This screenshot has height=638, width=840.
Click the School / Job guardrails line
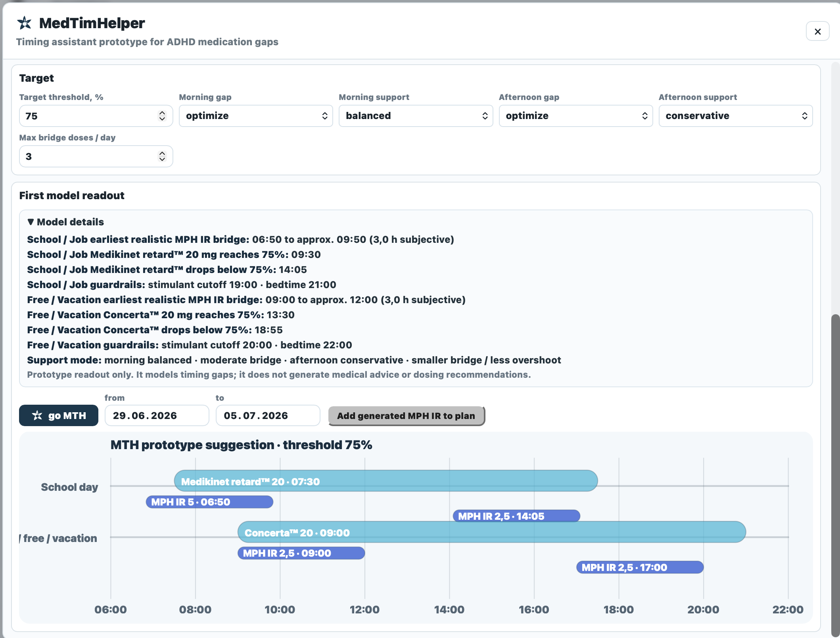[x=182, y=284]
